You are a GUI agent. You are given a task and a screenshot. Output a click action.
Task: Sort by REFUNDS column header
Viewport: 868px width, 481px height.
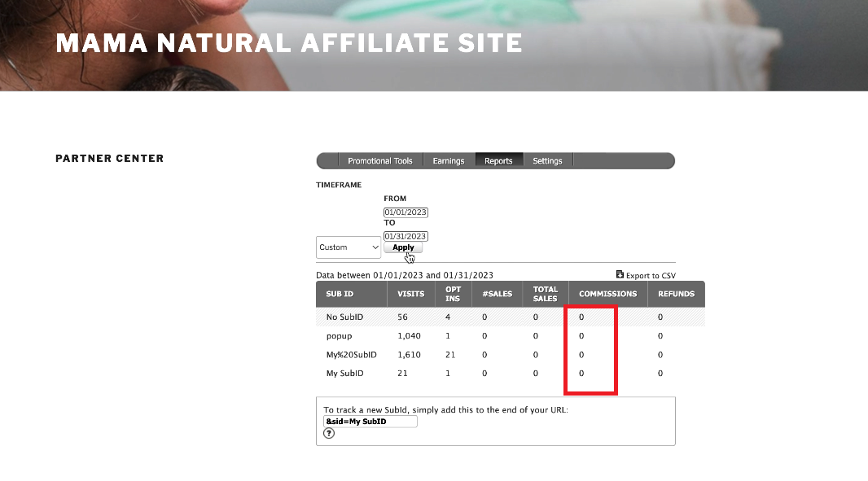click(x=676, y=294)
